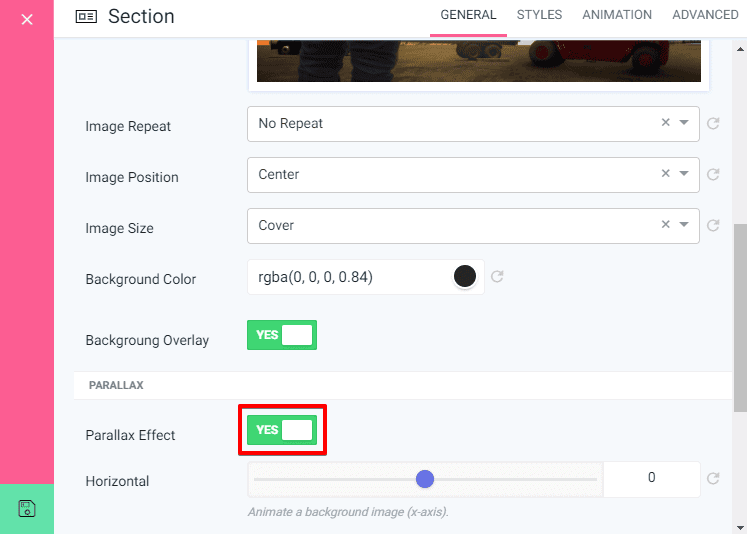Open the Background Color swatch picker
This screenshot has height=534, width=747.
point(465,277)
